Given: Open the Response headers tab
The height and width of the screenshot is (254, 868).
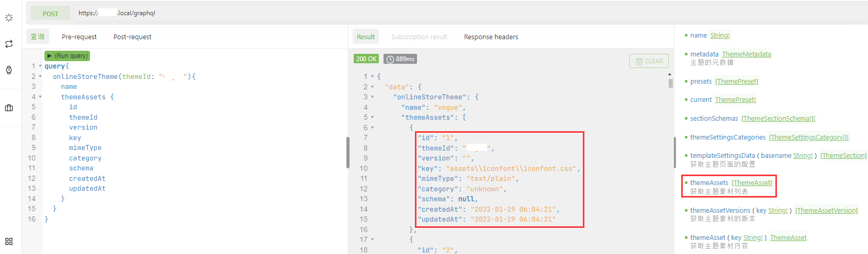Looking at the screenshot, I should coord(491,37).
